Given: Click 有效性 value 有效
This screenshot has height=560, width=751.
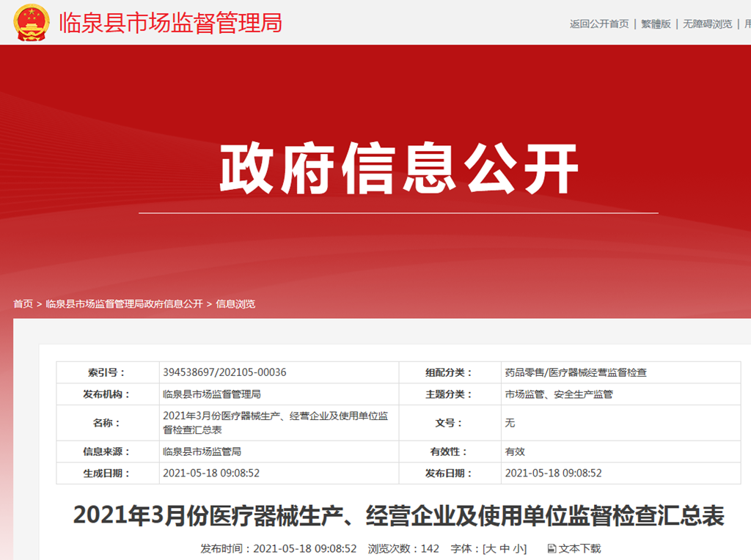Looking at the screenshot, I should pos(515,452).
